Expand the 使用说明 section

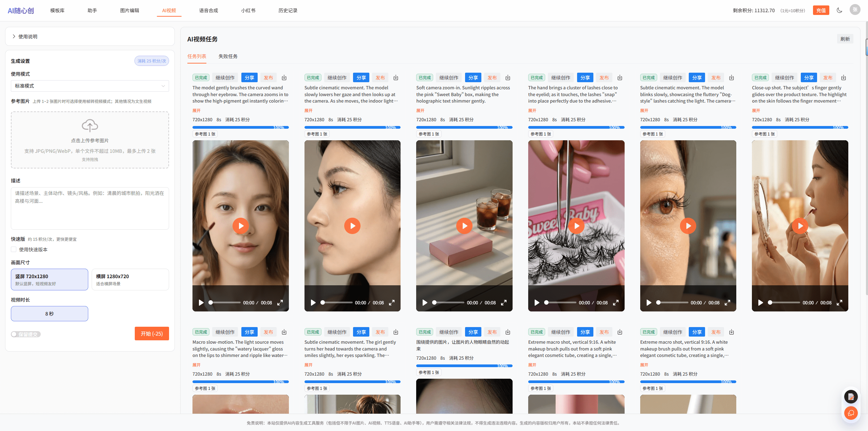(90, 36)
